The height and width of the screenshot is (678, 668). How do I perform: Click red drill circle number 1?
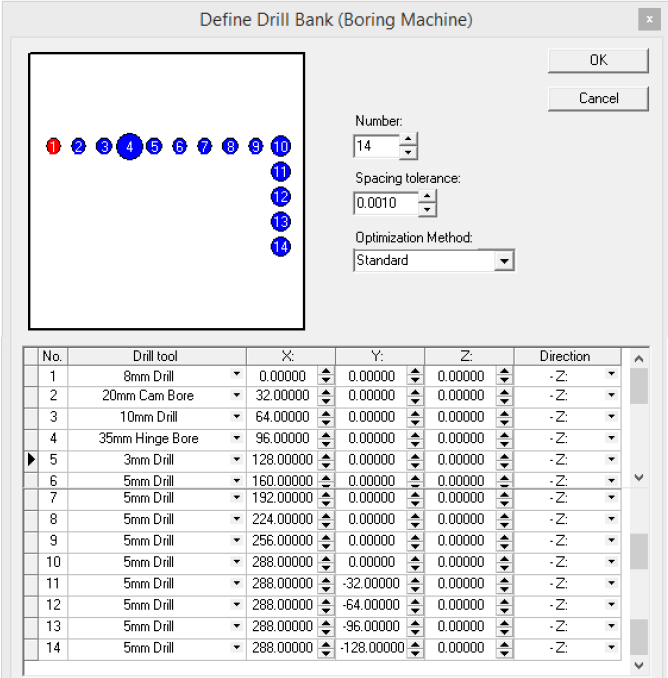pyautogui.click(x=53, y=147)
